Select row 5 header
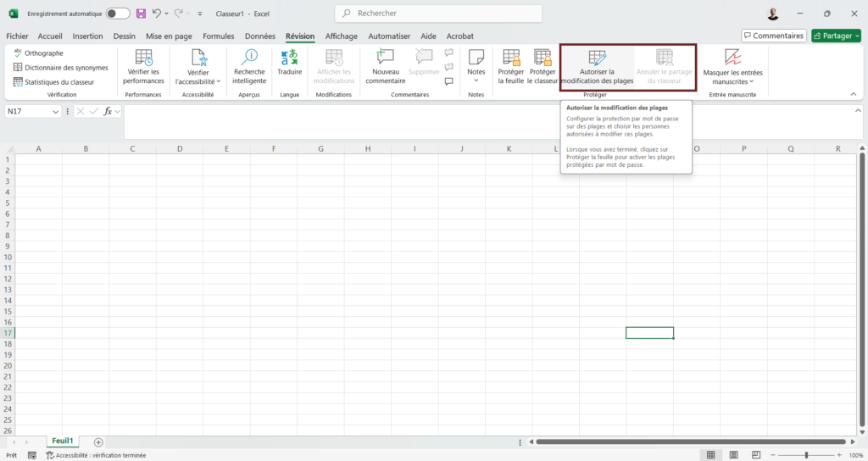The height and width of the screenshot is (461, 868). (7, 203)
